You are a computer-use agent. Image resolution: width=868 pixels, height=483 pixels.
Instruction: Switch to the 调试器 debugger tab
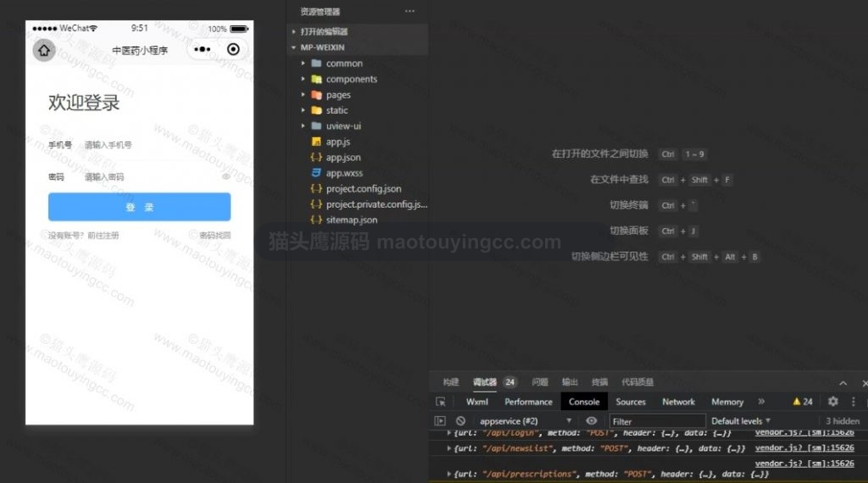coord(485,382)
